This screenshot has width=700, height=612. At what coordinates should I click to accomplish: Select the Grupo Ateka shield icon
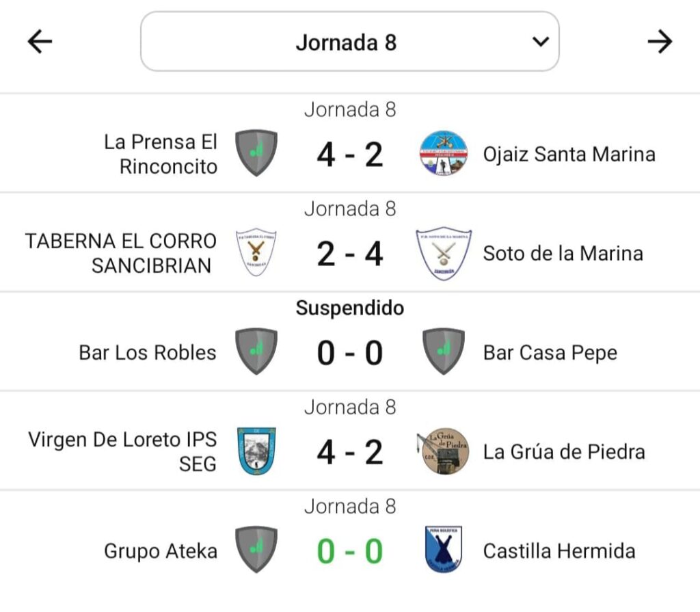pos(256,550)
